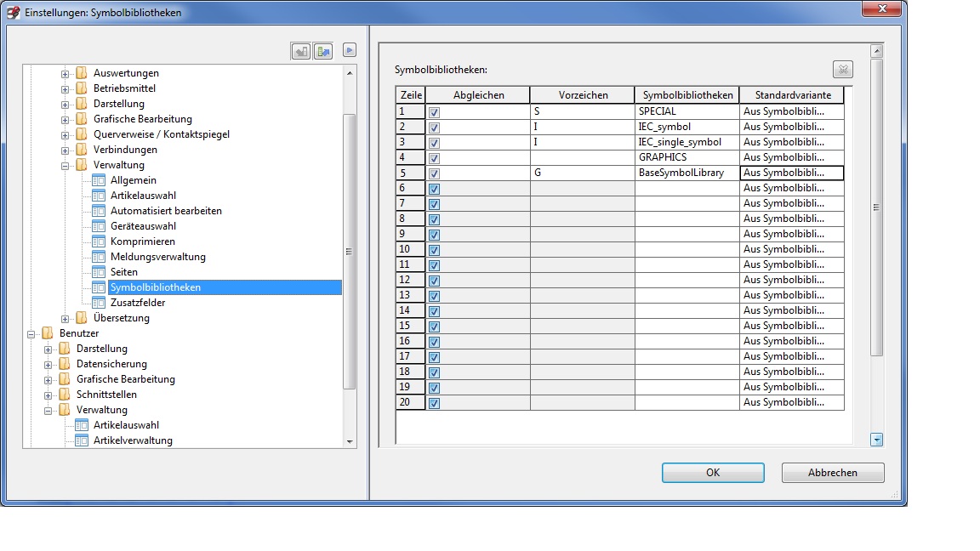This screenshot has height=551, width=980.
Task: Expand the Darstellung node under project settings
Action: click(x=65, y=105)
